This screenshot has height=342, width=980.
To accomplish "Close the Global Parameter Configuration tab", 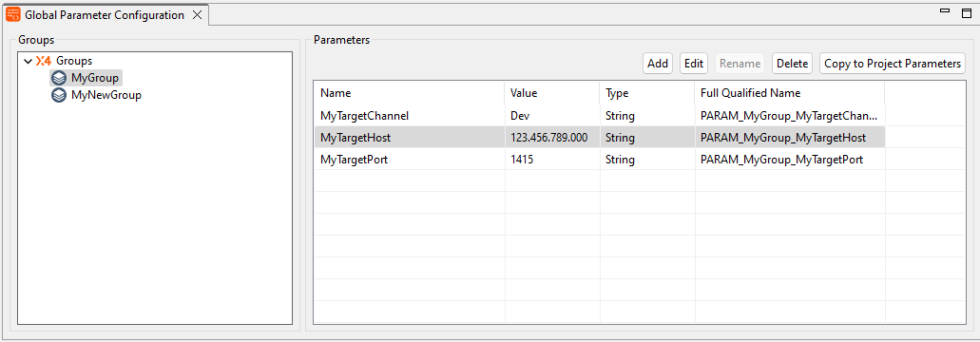I will tap(197, 15).
